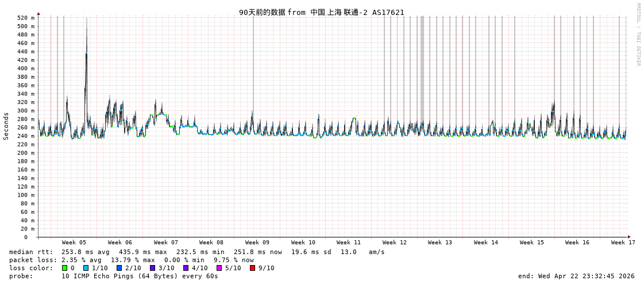Click the purple 3/10 loss color swatch

[153, 268]
